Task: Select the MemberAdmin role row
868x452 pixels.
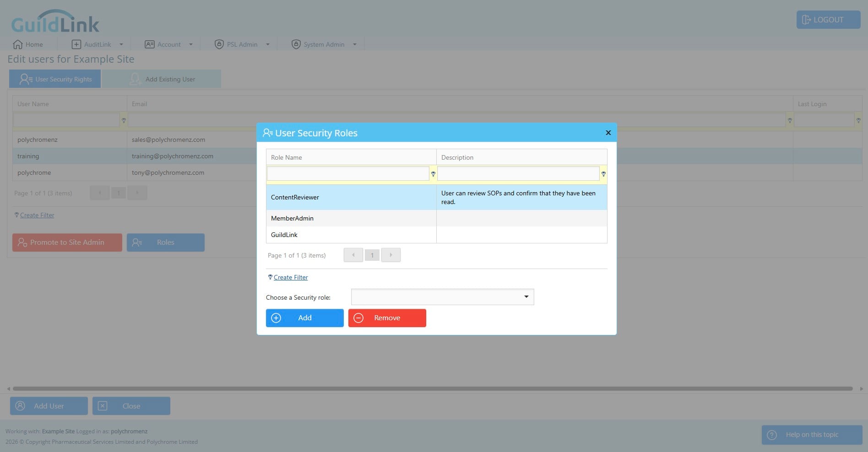Action: click(437, 218)
